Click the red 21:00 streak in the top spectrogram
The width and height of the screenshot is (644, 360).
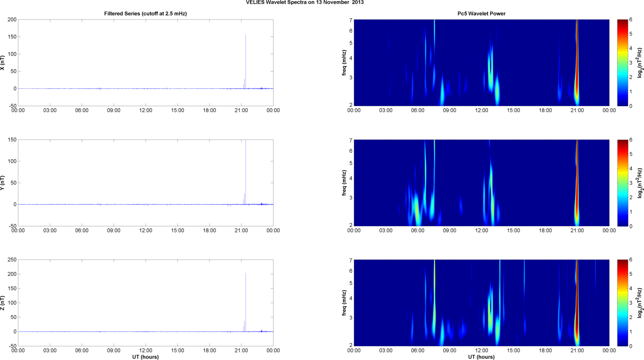coord(577,63)
